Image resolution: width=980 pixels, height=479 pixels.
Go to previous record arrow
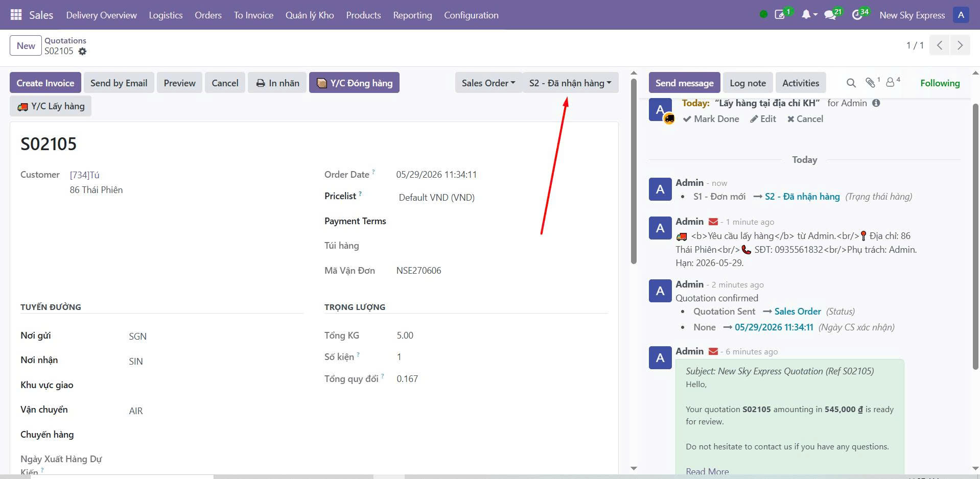click(x=940, y=45)
